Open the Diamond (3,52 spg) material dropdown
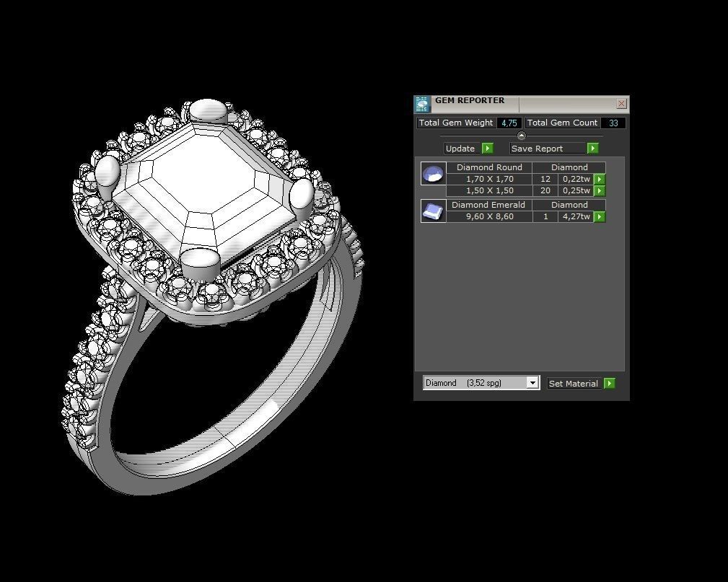728x582 pixels. (x=481, y=383)
